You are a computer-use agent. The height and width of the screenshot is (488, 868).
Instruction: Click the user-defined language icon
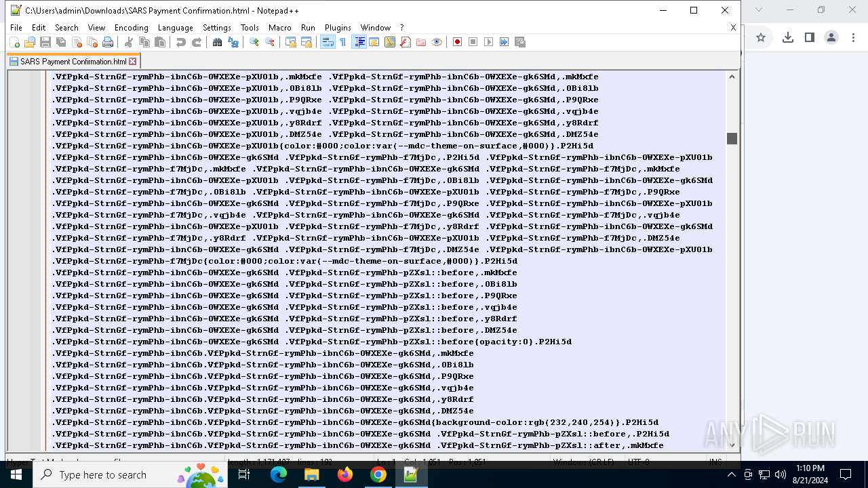pos(374,42)
